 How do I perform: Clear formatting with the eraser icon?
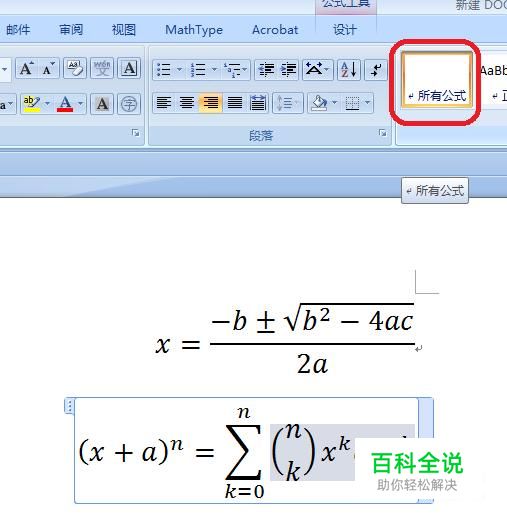[75, 69]
